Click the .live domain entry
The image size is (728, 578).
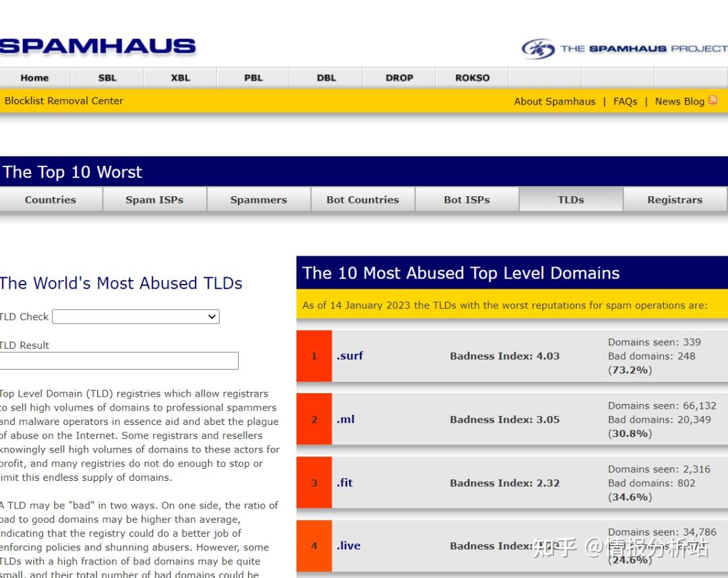(348, 546)
